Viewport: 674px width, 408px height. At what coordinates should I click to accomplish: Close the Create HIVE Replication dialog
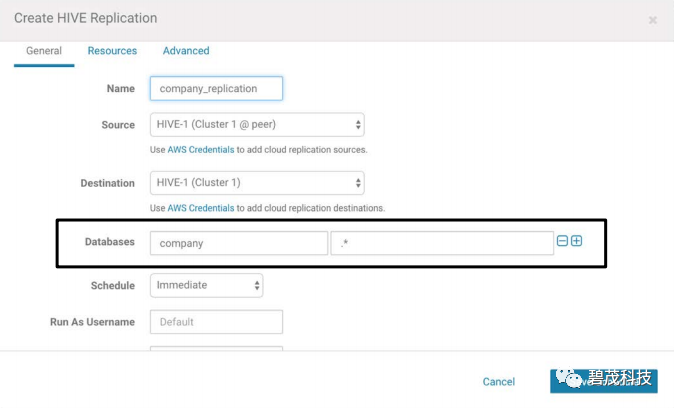click(x=653, y=20)
